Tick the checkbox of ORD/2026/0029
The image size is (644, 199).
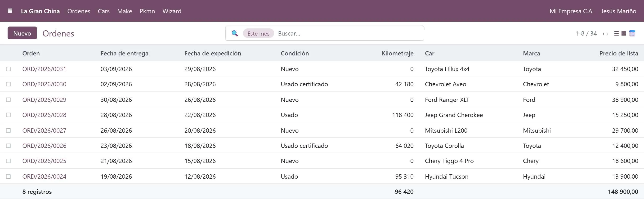tap(9, 99)
